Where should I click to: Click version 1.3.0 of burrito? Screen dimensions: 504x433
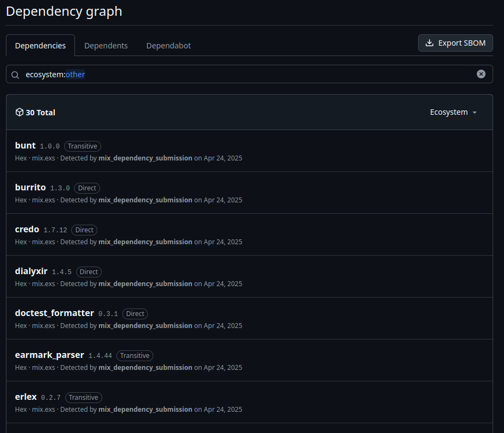60,188
